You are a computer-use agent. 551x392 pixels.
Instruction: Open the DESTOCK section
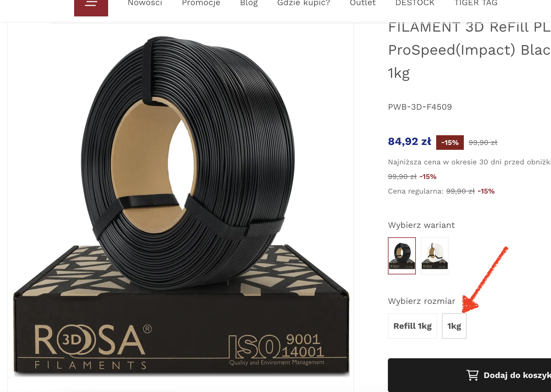pos(415,3)
